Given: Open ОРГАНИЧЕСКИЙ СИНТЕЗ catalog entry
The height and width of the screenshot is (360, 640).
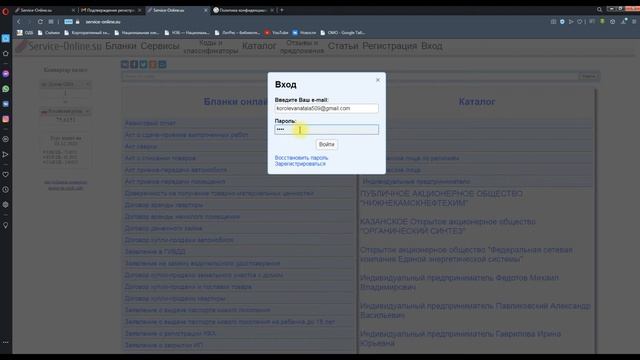Looking at the screenshot, I should pyautogui.click(x=448, y=227).
